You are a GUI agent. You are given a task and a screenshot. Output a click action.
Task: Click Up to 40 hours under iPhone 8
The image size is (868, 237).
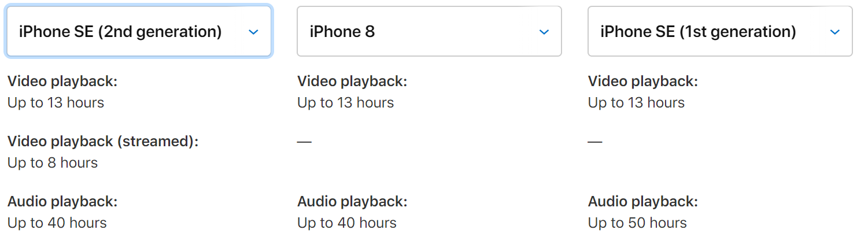coord(347,223)
